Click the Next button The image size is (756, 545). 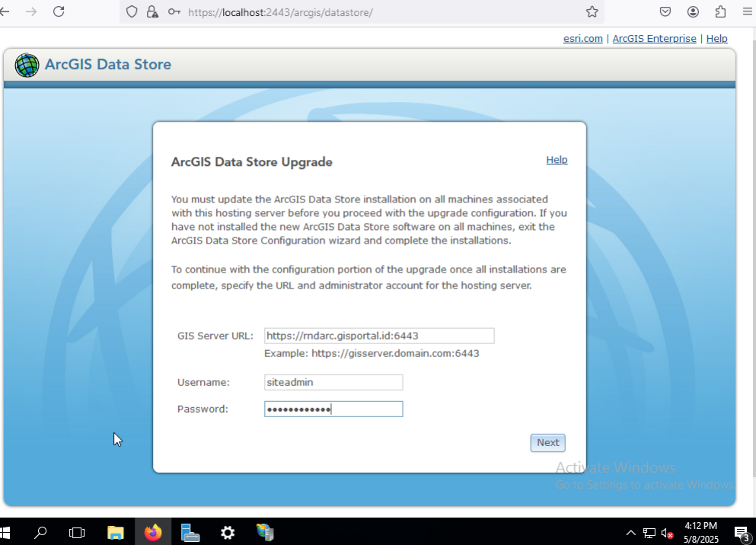coord(547,443)
